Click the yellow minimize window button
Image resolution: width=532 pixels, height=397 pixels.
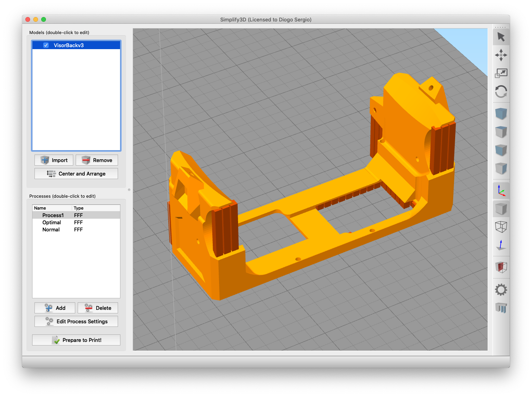point(36,19)
